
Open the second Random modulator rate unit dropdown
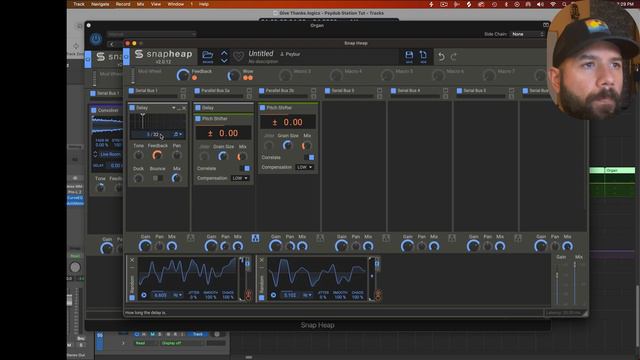point(307,295)
